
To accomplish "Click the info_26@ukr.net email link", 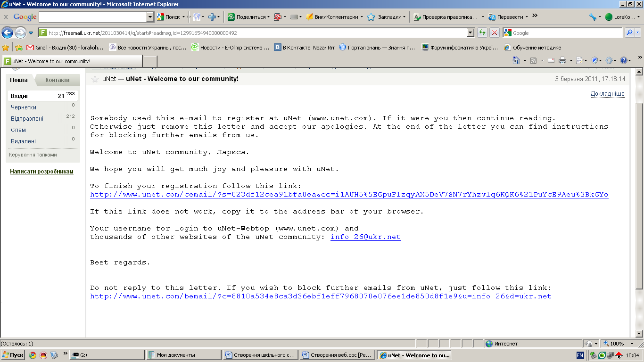I will click(x=365, y=237).
